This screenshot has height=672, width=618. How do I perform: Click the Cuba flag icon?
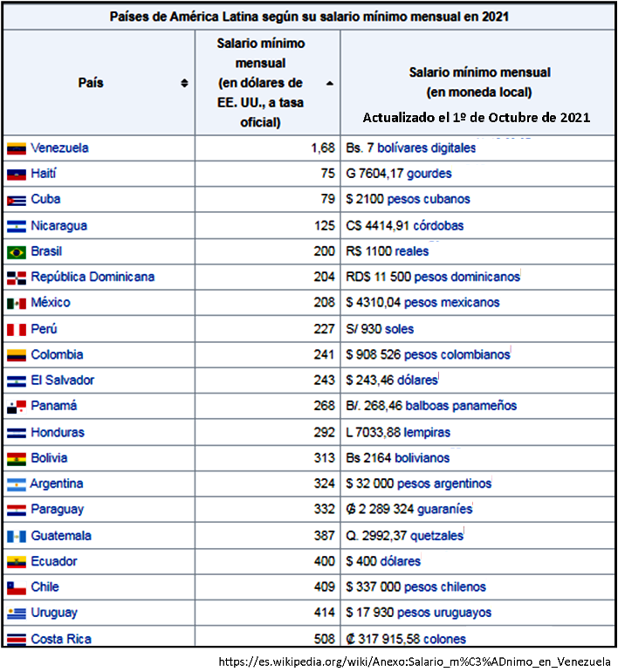pyautogui.click(x=16, y=200)
